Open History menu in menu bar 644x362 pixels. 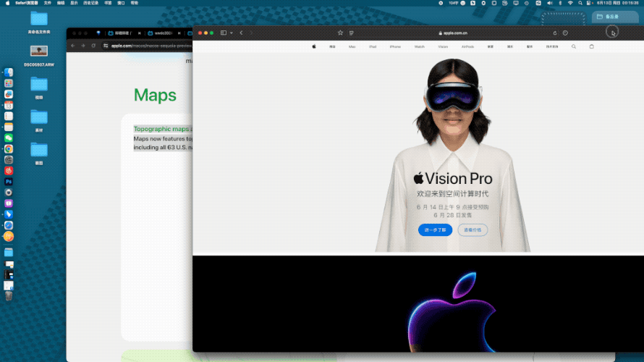[x=90, y=3]
